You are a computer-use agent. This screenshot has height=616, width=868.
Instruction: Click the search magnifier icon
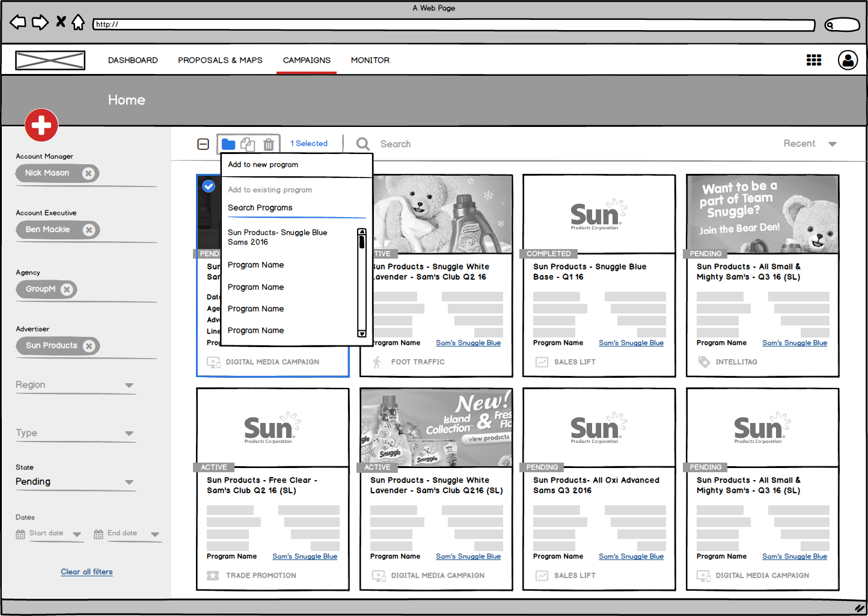click(x=362, y=144)
